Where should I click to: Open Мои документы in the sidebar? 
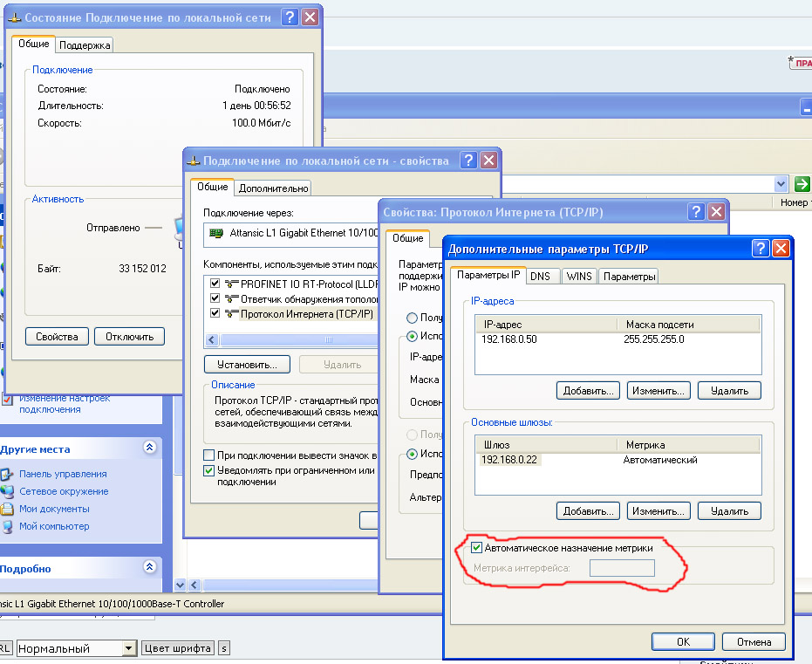[54, 509]
